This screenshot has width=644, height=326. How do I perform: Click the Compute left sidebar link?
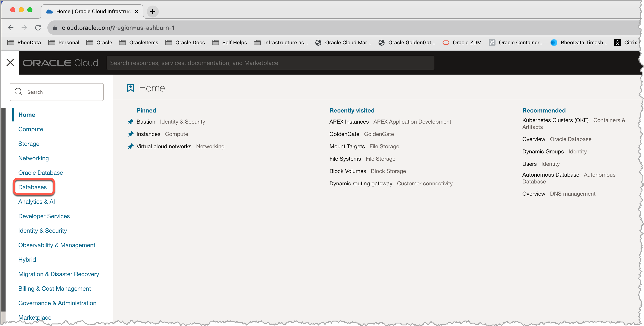pos(31,129)
